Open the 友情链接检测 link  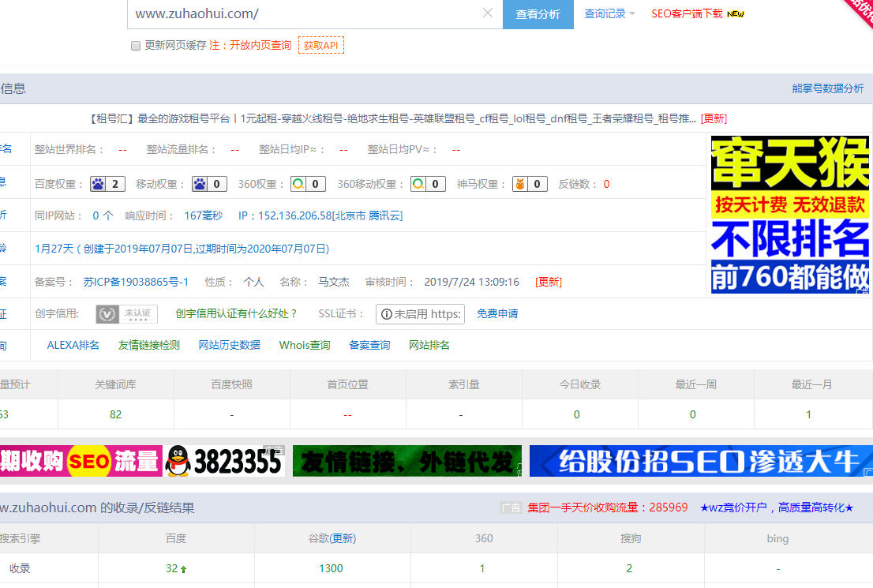point(149,345)
